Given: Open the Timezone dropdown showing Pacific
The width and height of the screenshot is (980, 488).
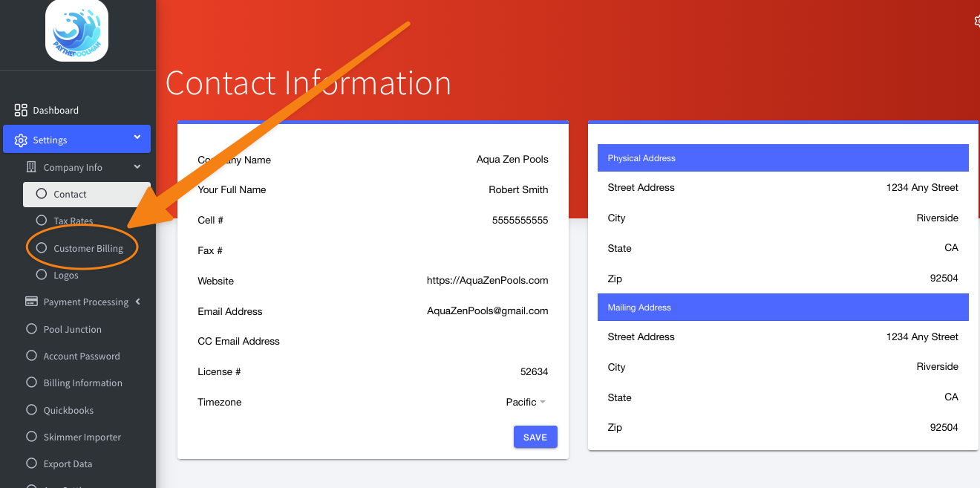Looking at the screenshot, I should point(526,402).
